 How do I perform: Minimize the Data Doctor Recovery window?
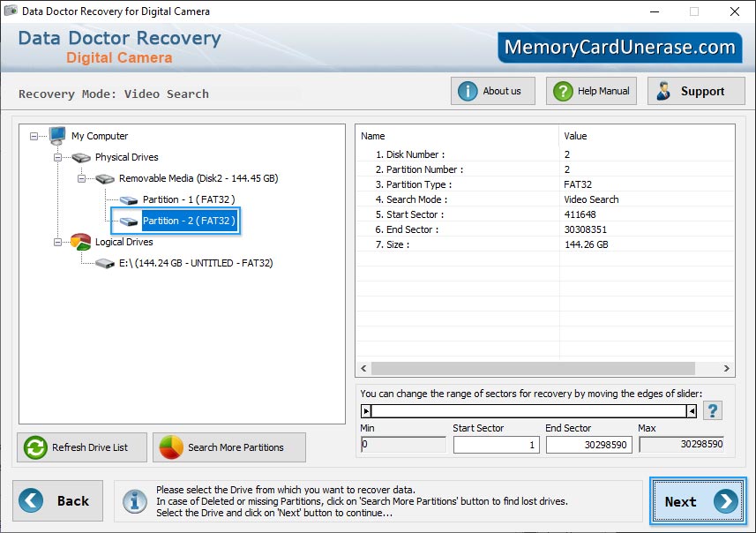pos(655,11)
